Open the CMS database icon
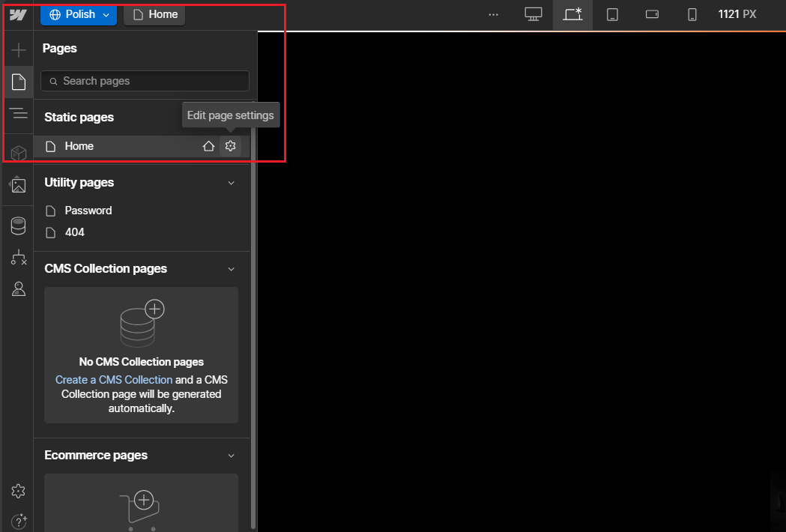786x532 pixels. (18, 226)
